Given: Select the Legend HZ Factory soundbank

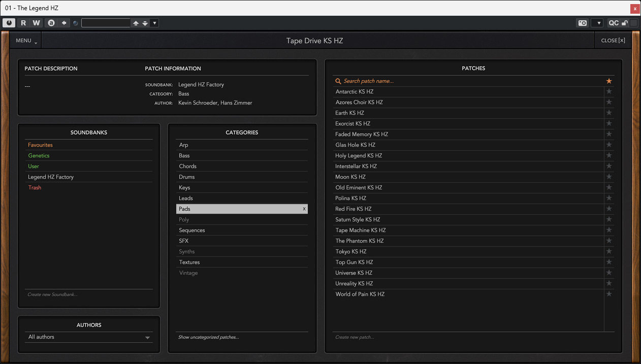Looking at the screenshot, I should click(51, 177).
